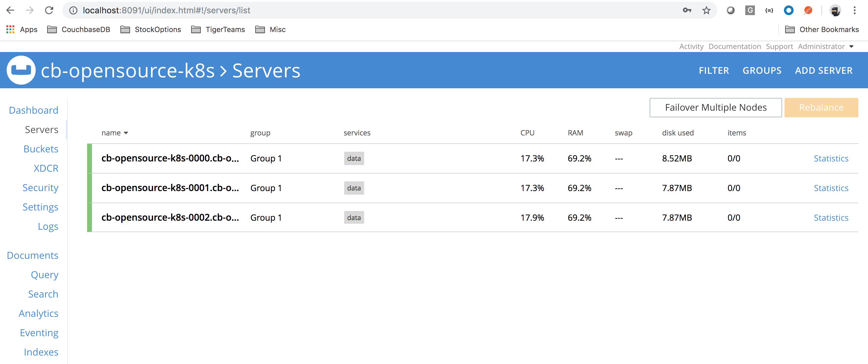
Task: Click the Couchbase logo in header
Action: (21, 70)
